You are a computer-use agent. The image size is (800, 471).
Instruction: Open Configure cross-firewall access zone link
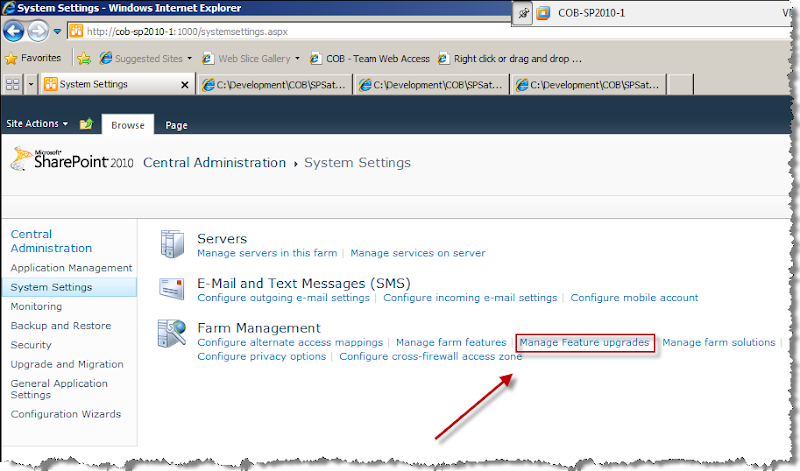(431, 356)
